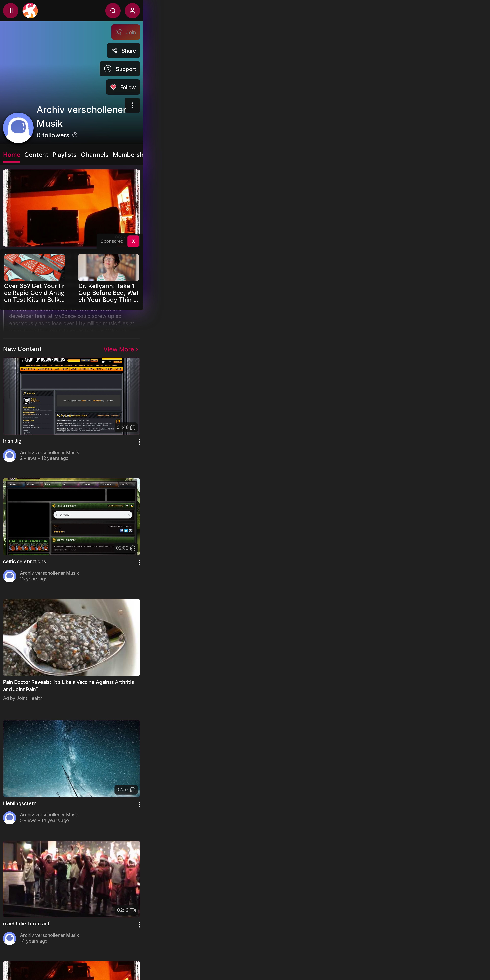Click the followers help question icon
The height and width of the screenshot is (980, 490).
pyautogui.click(x=75, y=135)
